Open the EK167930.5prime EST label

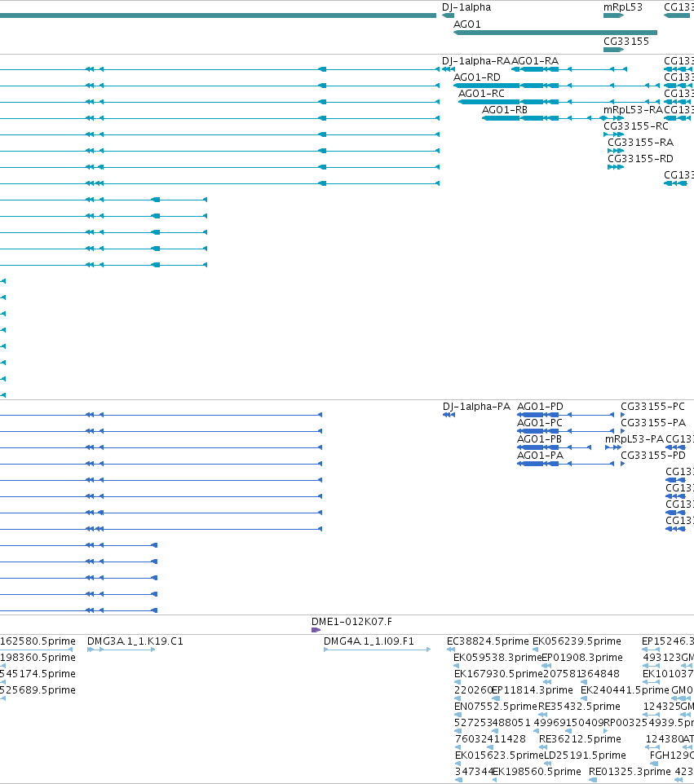(x=498, y=673)
